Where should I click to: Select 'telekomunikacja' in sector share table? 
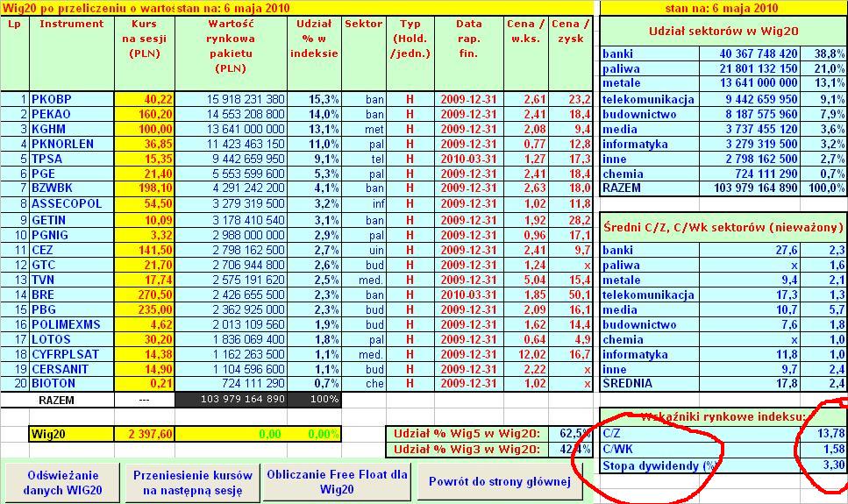[648, 100]
